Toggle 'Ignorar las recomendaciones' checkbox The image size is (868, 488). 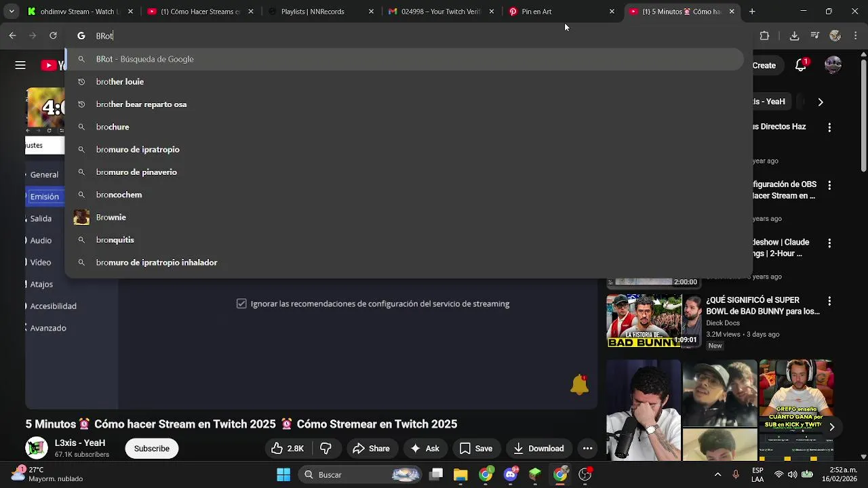[x=241, y=304]
